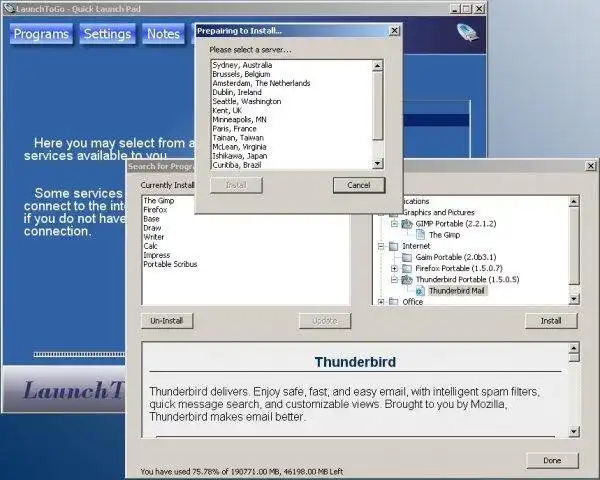
Task: Select Graphics and Pictures tree label
Action: point(439,212)
